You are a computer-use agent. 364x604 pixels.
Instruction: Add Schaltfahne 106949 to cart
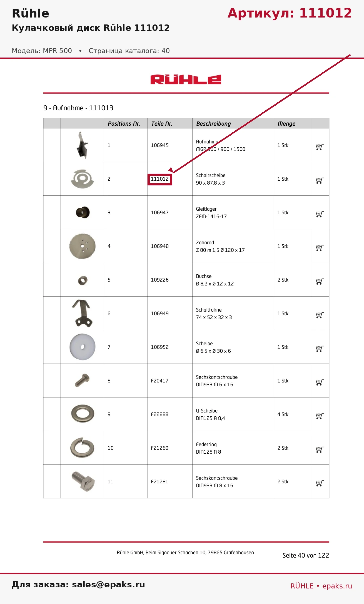[320, 315]
